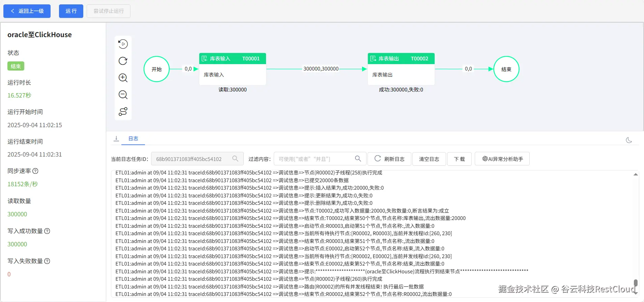Click the 16.527秒 run duration value
This screenshot has width=644, height=302.
19,95
